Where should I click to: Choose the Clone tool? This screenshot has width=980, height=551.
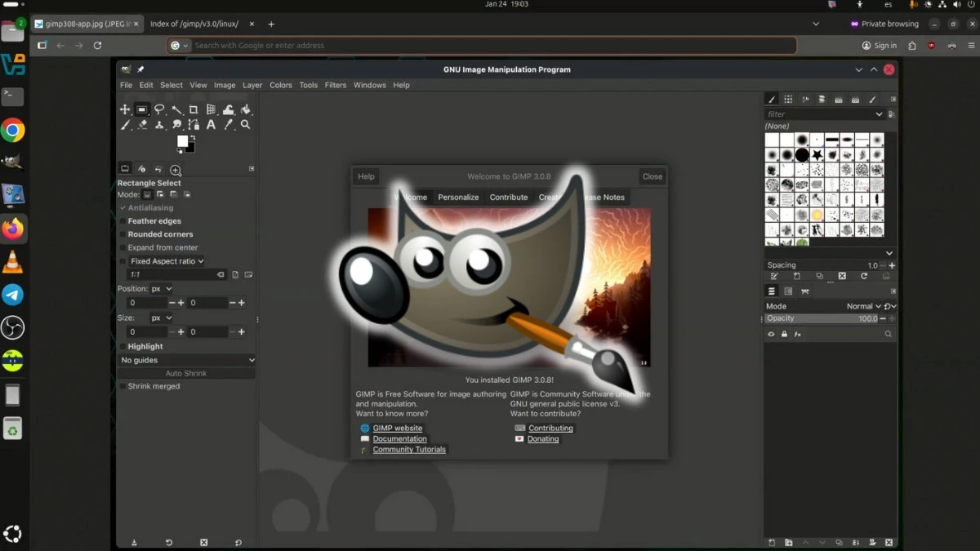coord(159,124)
